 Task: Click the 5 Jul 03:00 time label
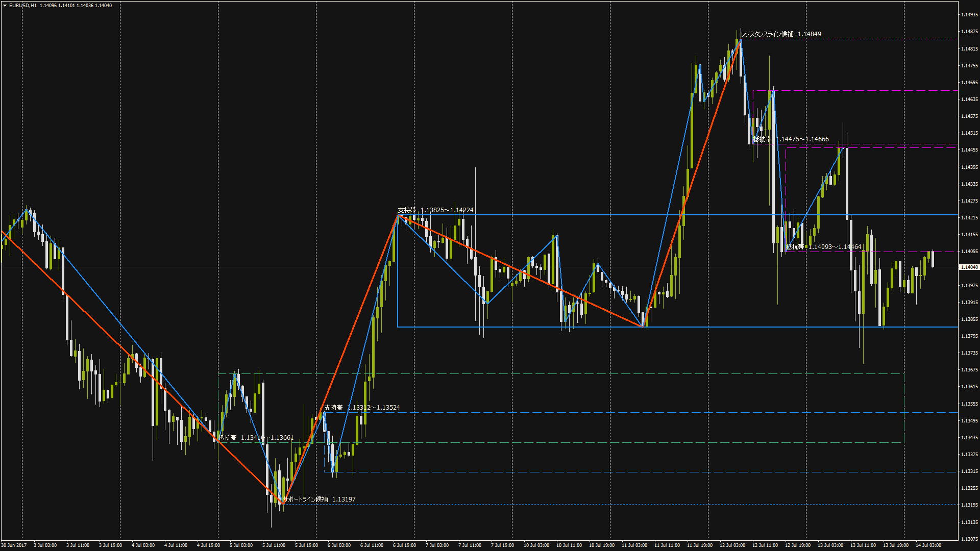241,545
